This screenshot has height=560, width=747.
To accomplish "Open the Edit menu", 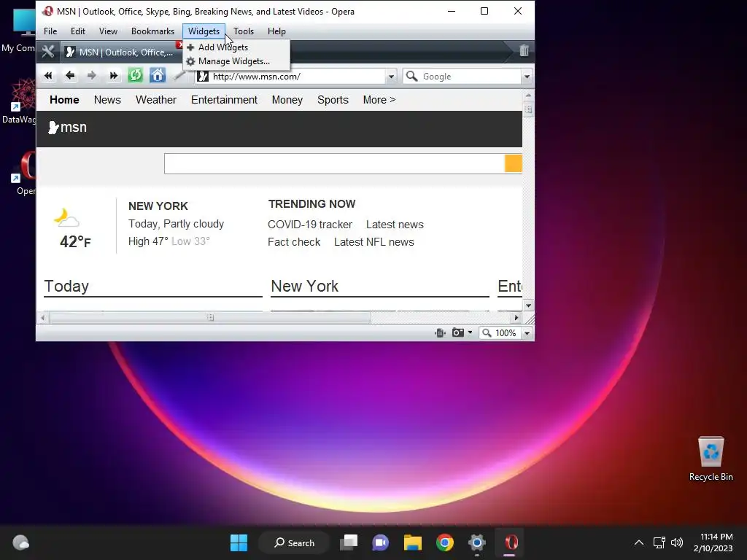I will (x=77, y=31).
